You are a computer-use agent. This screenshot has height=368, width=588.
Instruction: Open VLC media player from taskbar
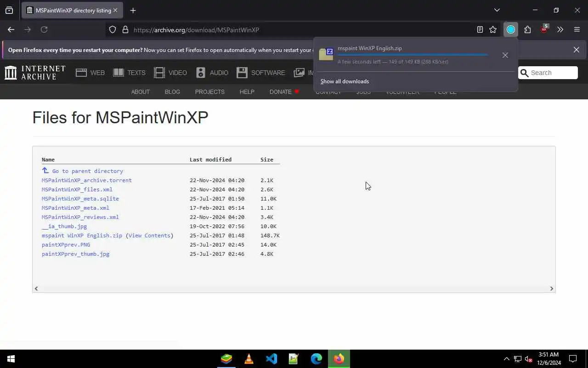249,359
